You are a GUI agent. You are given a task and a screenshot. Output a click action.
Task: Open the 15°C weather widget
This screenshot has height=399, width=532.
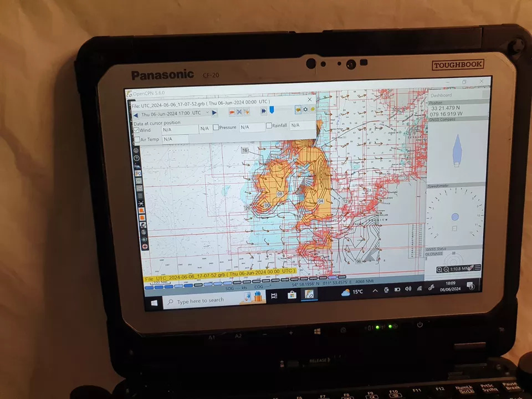point(352,292)
